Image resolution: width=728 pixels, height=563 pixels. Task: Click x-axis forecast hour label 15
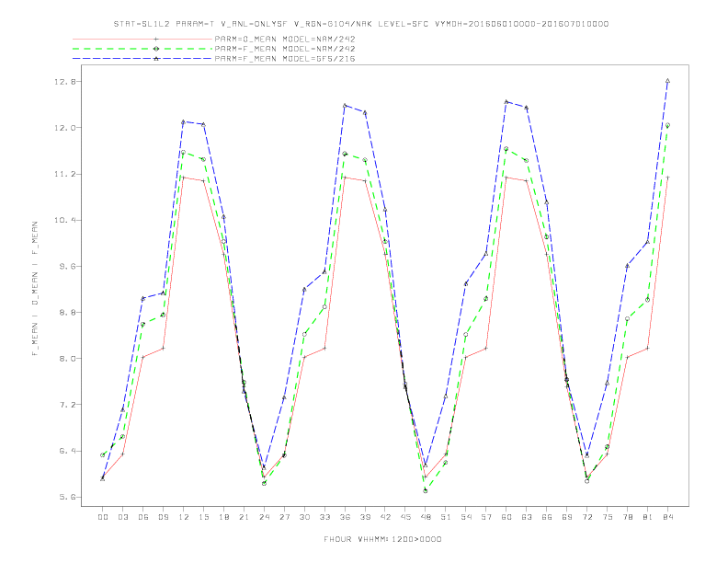(203, 517)
